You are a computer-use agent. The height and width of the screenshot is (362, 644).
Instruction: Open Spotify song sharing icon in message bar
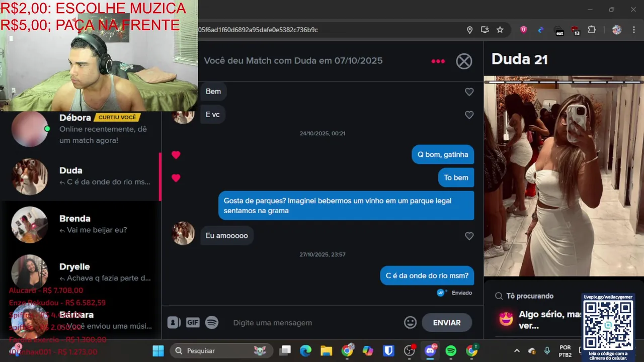pos(212,322)
